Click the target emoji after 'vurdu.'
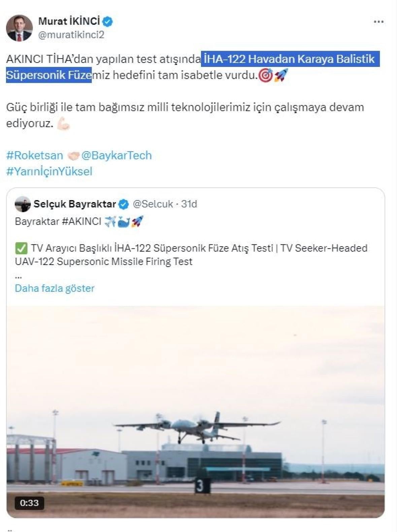404x532 pixels. pos(265,75)
